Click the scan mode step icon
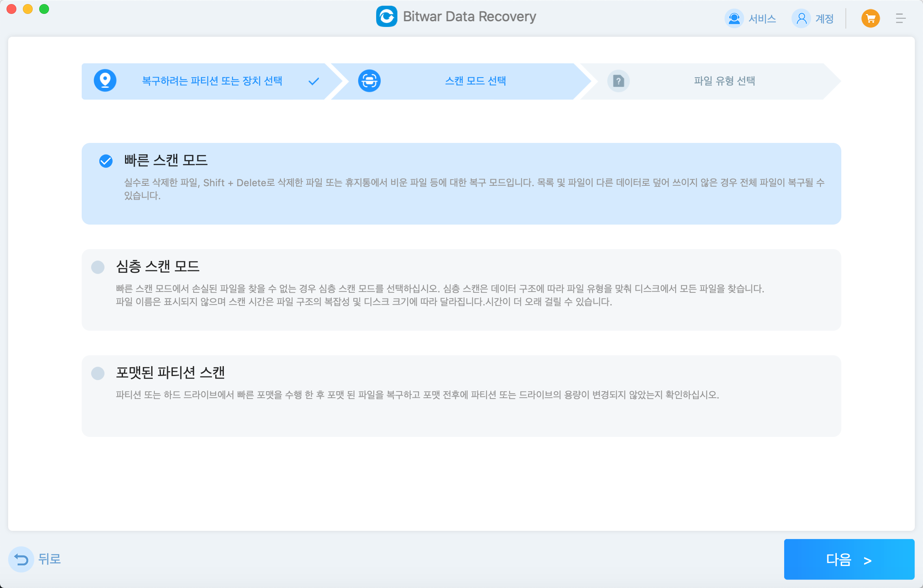923x588 pixels. pos(369,80)
